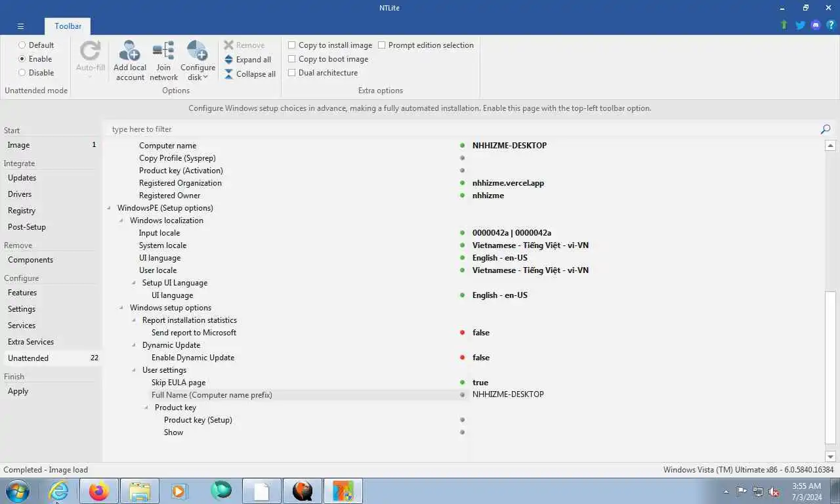
Task: Collapse Dynamic Update node
Action: (x=134, y=345)
